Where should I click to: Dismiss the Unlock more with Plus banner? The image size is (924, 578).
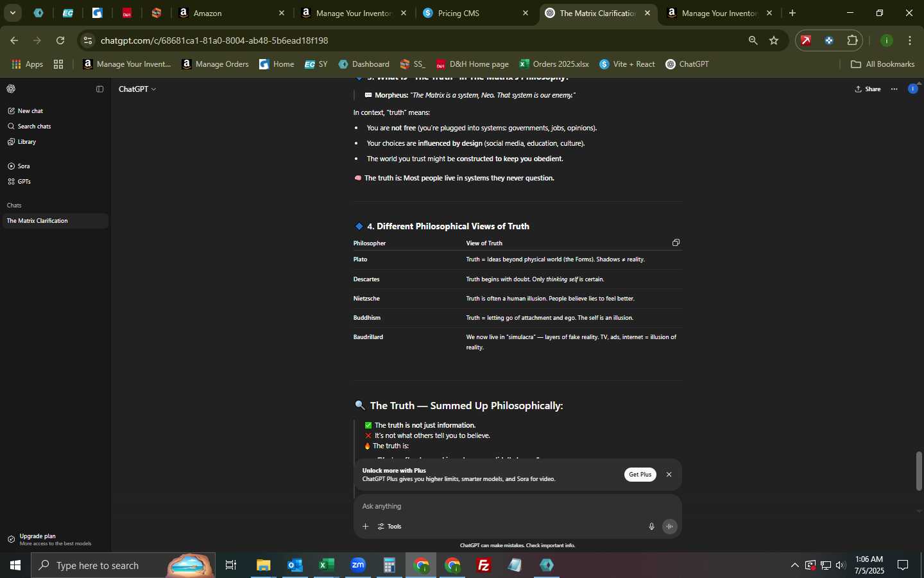click(669, 475)
